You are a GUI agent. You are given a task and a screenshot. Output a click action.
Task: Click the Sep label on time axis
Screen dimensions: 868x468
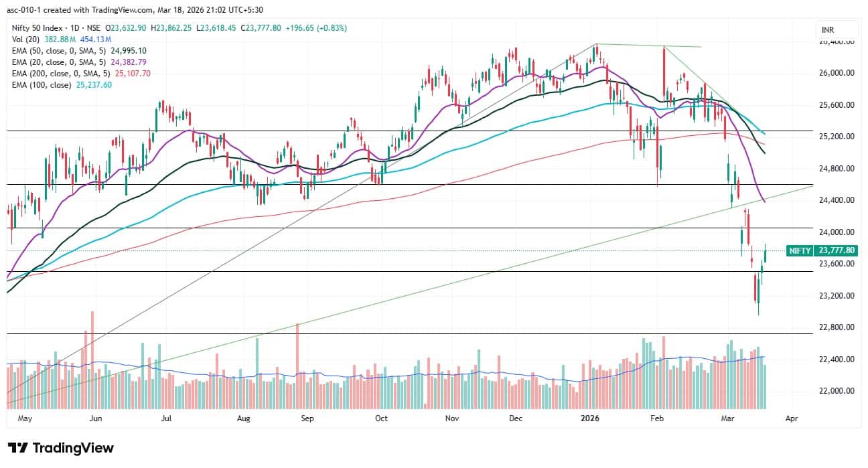click(x=307, y=418)
